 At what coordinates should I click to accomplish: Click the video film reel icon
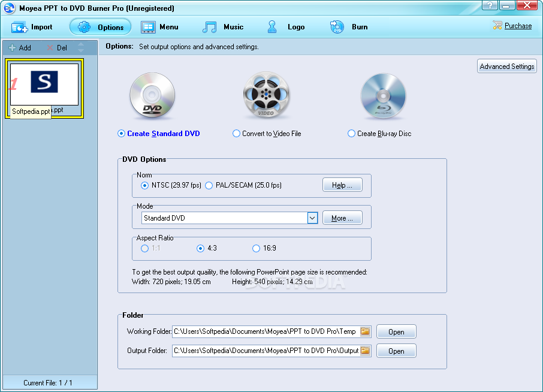pos(266,95)
